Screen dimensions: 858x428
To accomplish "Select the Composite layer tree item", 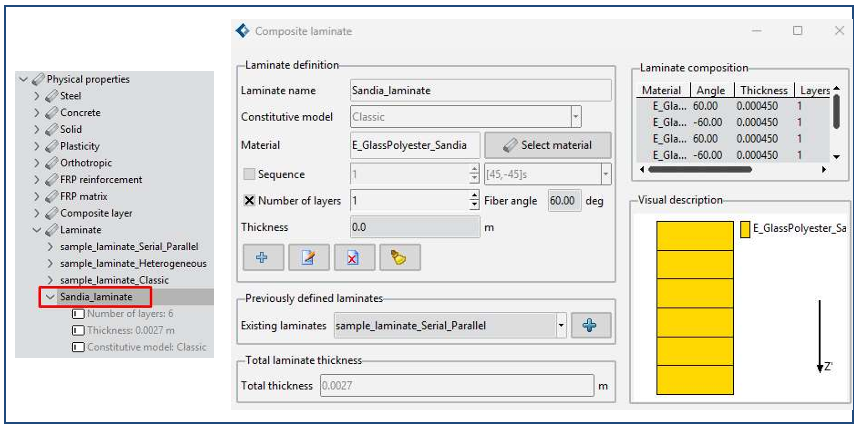I will coord(95,213).
